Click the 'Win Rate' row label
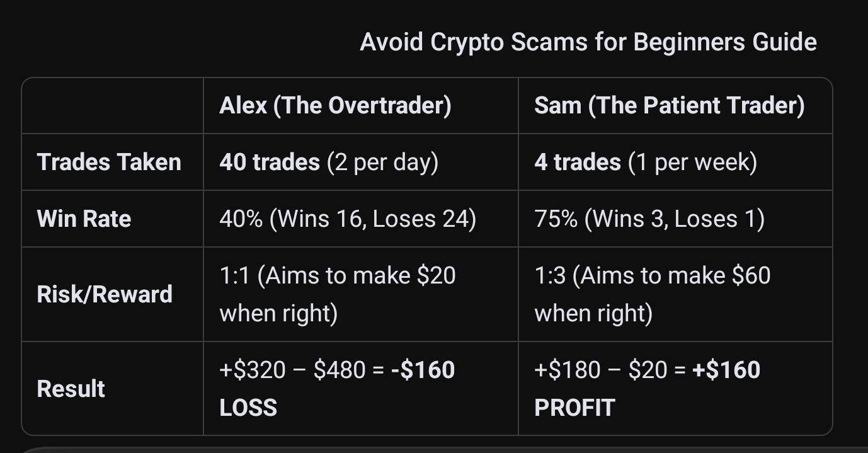The image size is (868, 453). pyautogui.click(x=84, y=219)
